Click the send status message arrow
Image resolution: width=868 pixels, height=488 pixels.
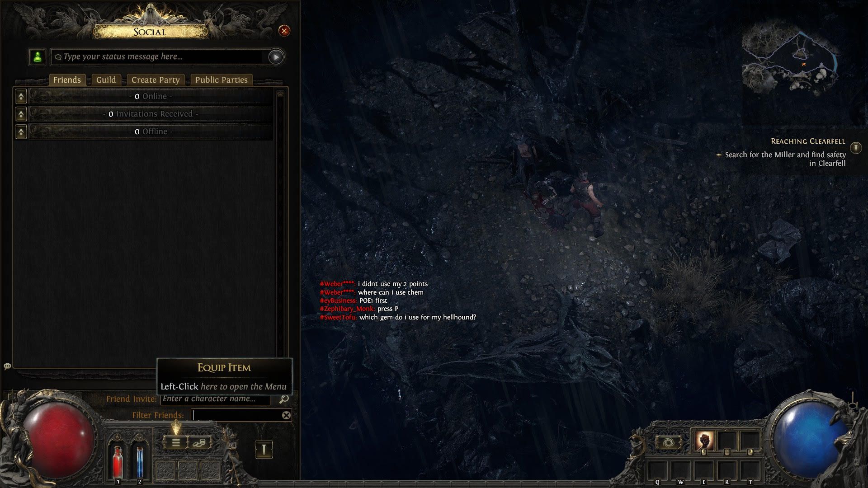pyautogui.click(x=276, y=56)
